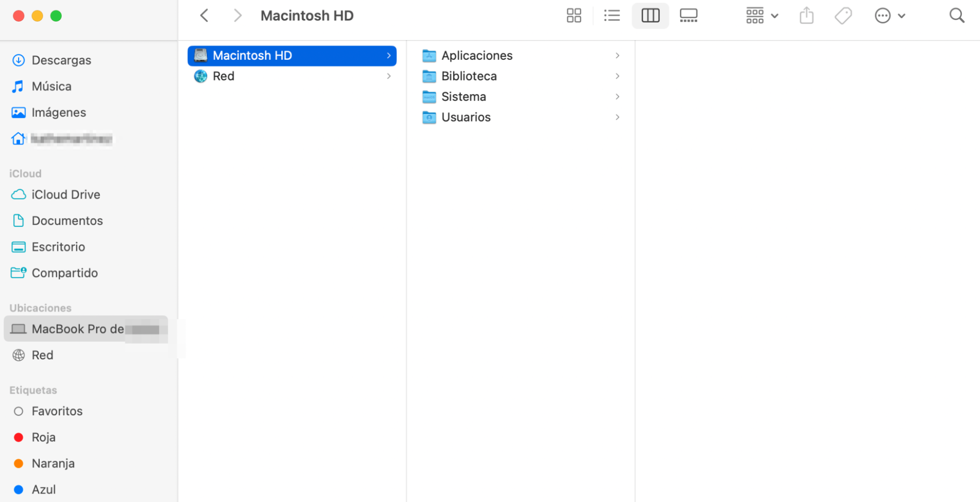Click the home folder house icon
Screen dimensions: 980x502
tap(19, 139)
